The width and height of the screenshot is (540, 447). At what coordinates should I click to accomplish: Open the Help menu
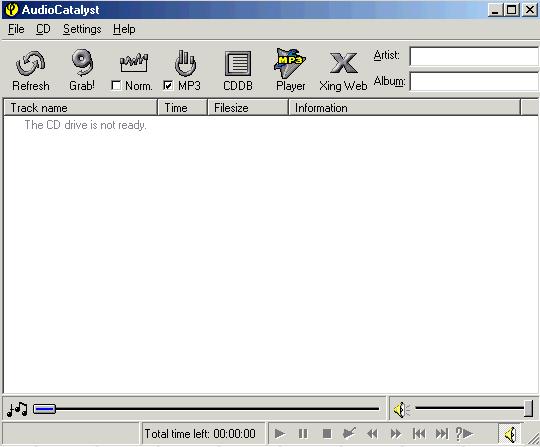point(124,29)
